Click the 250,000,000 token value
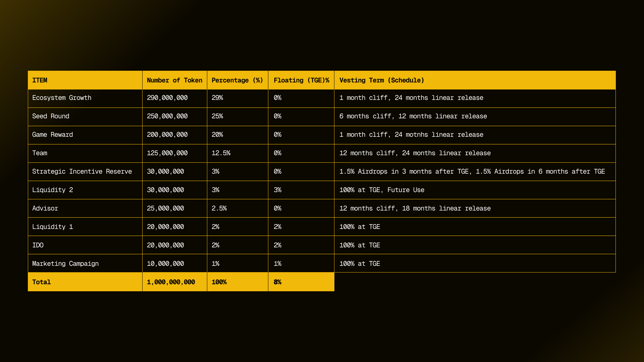 click(x=167, y=116)
